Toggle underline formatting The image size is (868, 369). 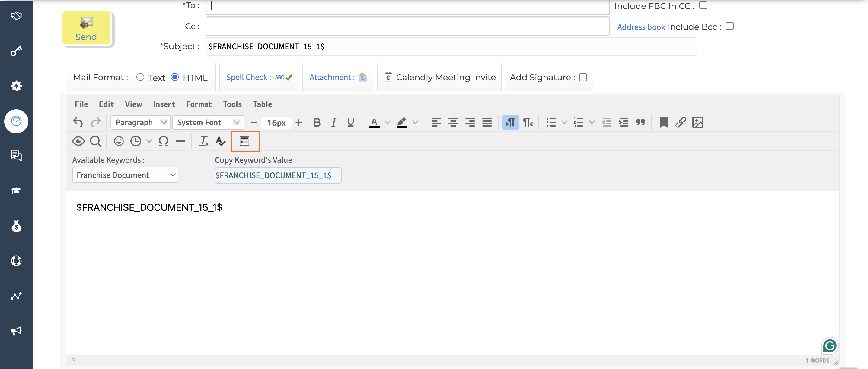pyautogui.click(x=350, y=122)
